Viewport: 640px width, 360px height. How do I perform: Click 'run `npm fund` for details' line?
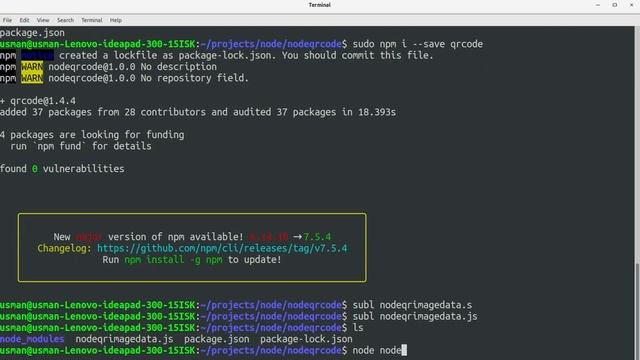tap(81, 146)
